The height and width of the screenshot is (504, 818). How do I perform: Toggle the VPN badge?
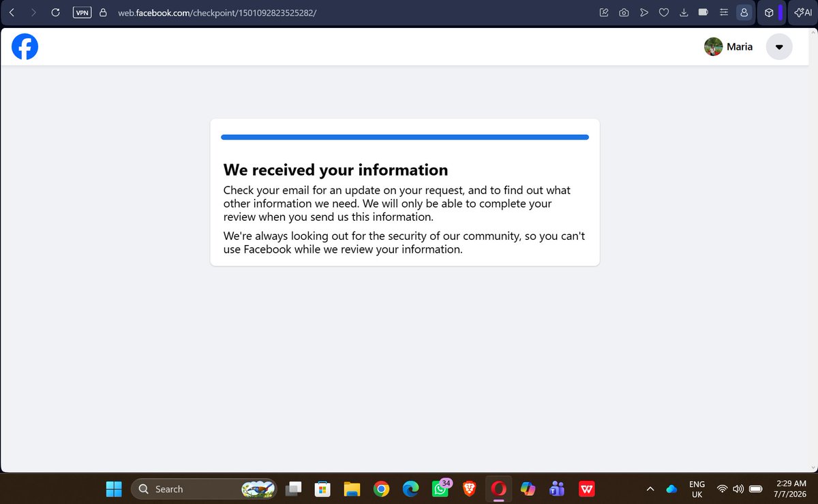pos(82,12)
